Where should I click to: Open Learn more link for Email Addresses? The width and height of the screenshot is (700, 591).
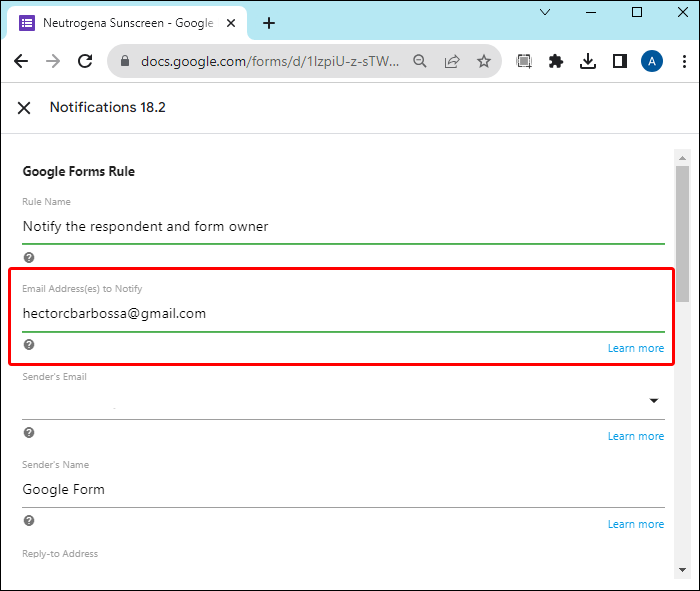635,349
